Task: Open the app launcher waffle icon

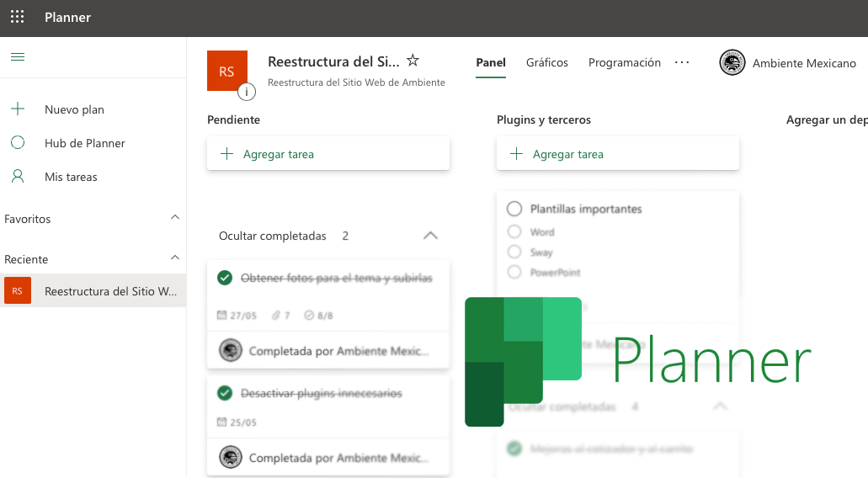Action: [x=17, y=17]
